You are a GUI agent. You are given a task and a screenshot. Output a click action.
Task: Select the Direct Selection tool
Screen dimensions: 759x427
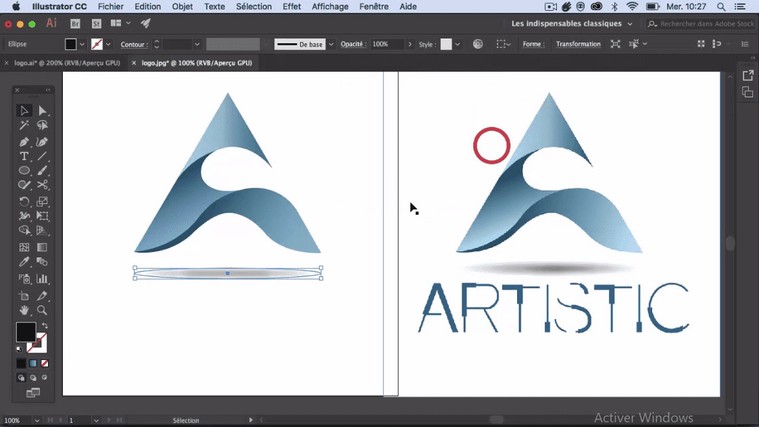pos(42,110)
